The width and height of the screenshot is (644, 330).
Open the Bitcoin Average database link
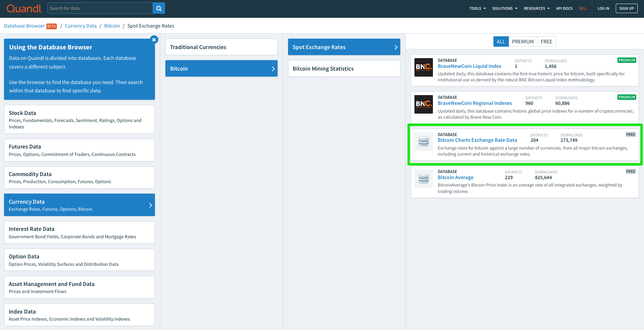tap(455, 177)
